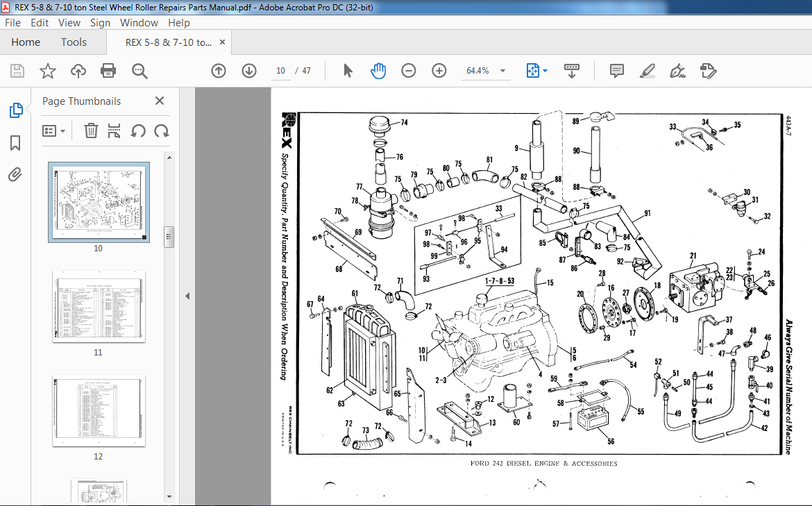Close the Page Thumbnails panel
Viewport: 812px width, 506px height.
(160, 101)
